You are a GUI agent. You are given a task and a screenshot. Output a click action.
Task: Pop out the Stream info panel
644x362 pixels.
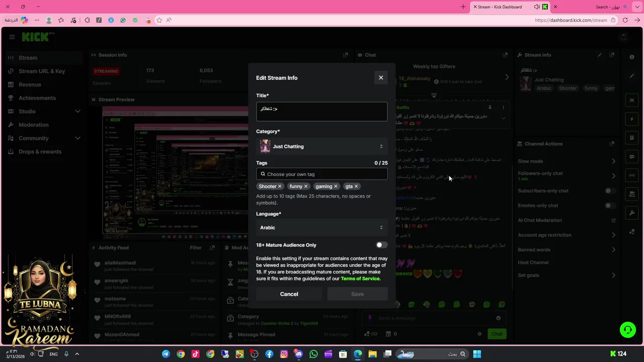click(611, 55)
